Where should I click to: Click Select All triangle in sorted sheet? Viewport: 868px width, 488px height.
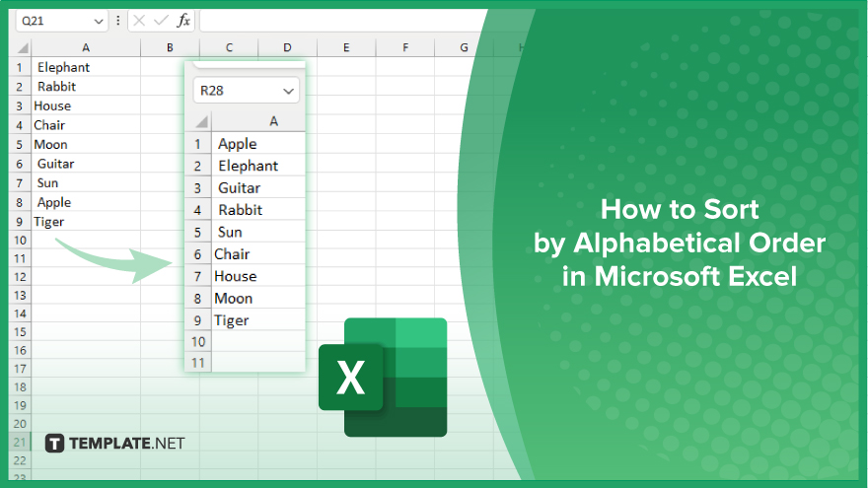(x=201, y=121)
